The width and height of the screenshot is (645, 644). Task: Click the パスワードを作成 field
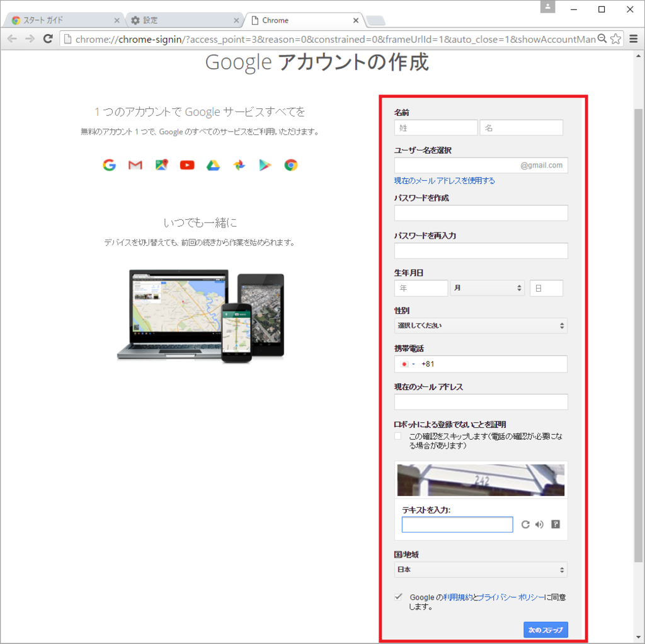481,213
